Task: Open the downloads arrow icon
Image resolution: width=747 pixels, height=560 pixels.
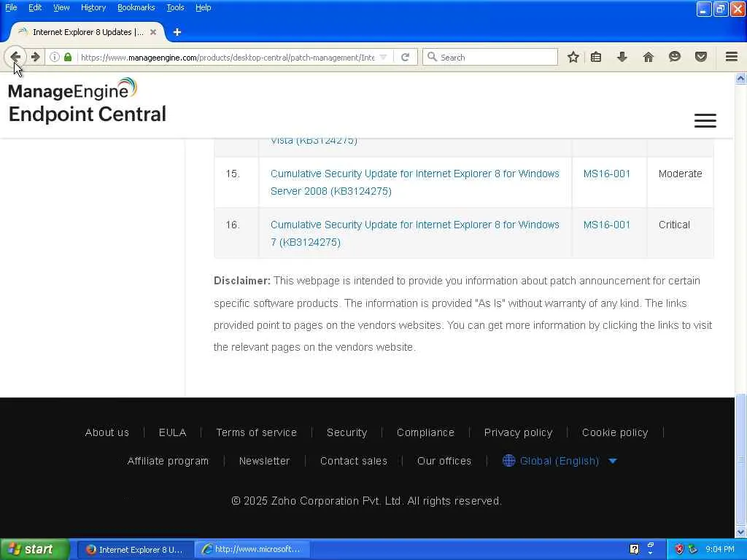Action: point(622,57)
